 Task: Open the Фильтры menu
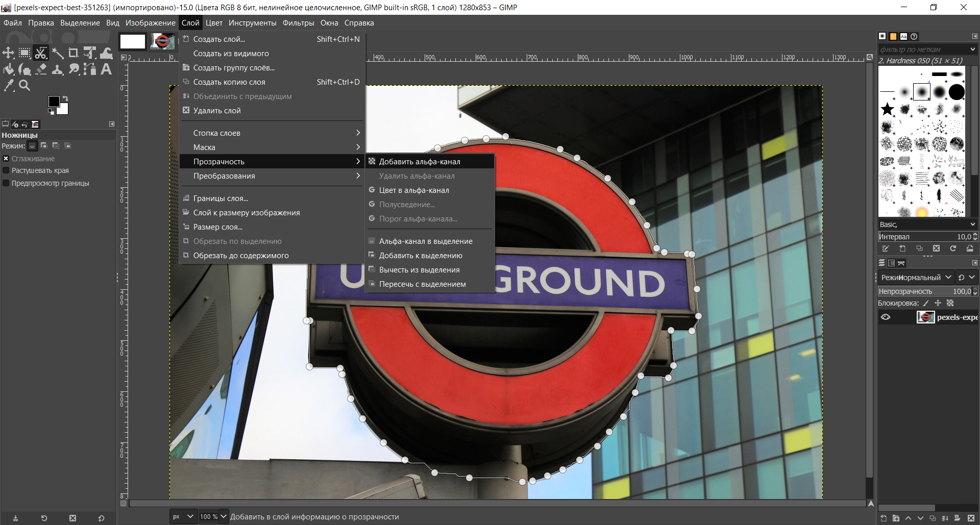(299, 23)
